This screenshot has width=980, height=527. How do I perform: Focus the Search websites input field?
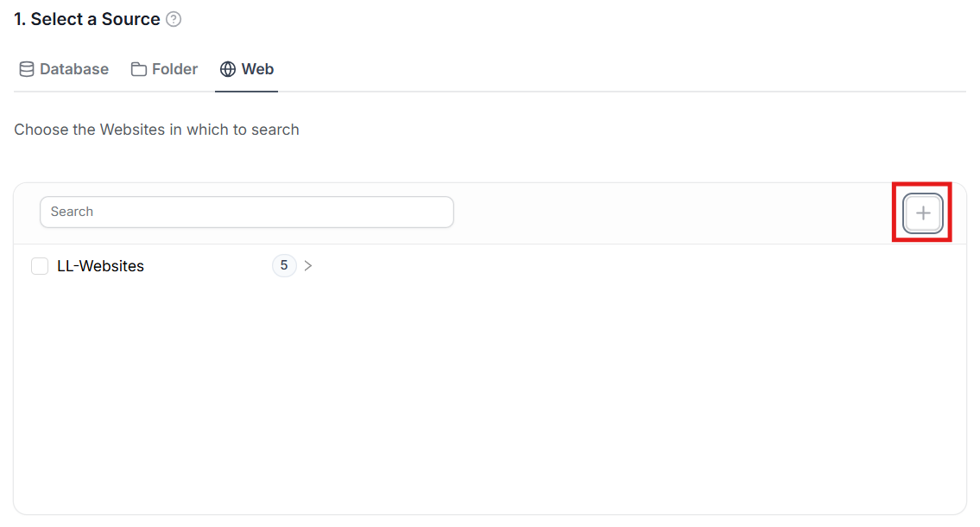(246, 212)
